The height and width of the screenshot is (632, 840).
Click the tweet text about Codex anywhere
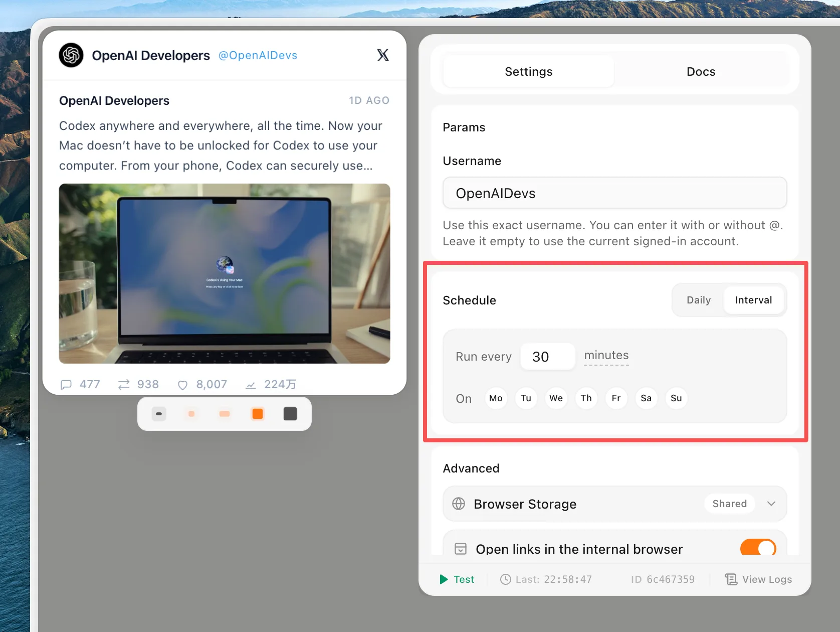(221, 145)
